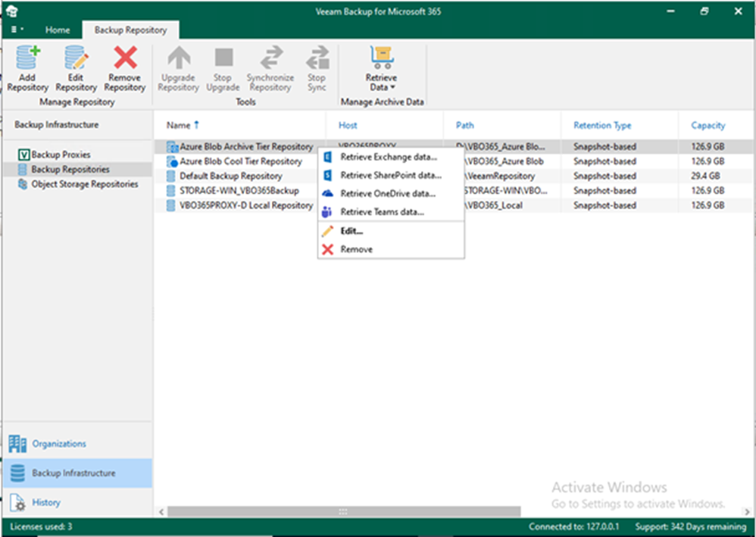
Task: Click red X icon beside Remove
Action: [327, 249]
